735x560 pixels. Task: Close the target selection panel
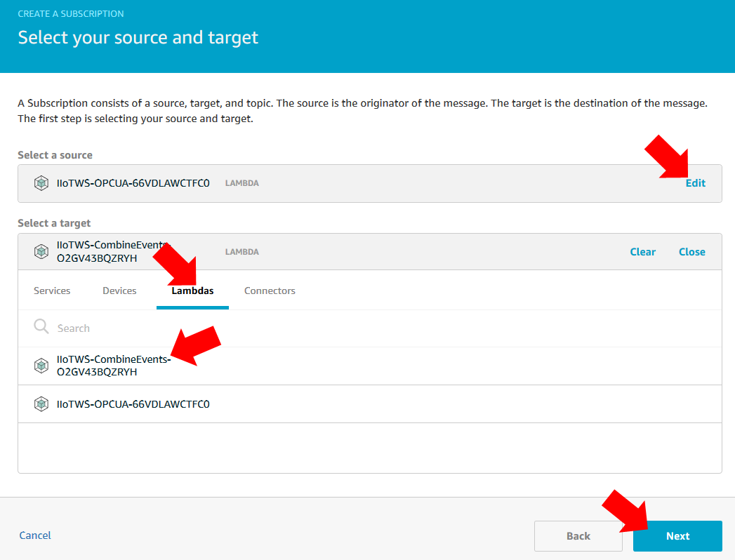pyautogui.click(x=691, y=252)
